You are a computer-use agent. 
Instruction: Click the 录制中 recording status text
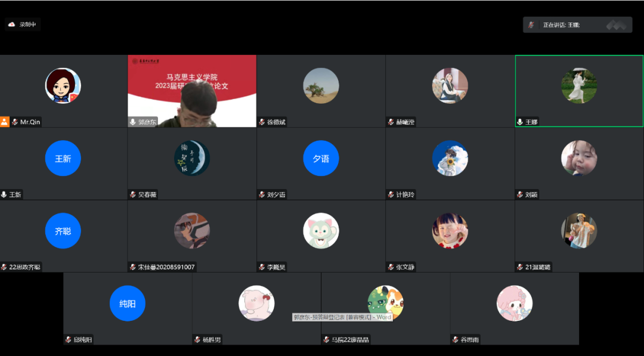pyautogui.click(x=27, y=24)
